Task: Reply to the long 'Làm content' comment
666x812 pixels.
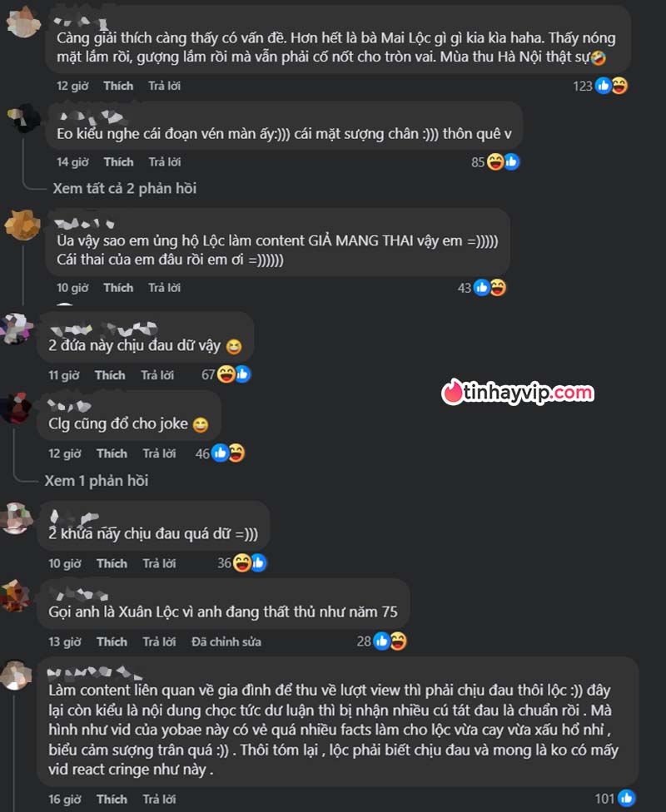Action: point(159,800)
